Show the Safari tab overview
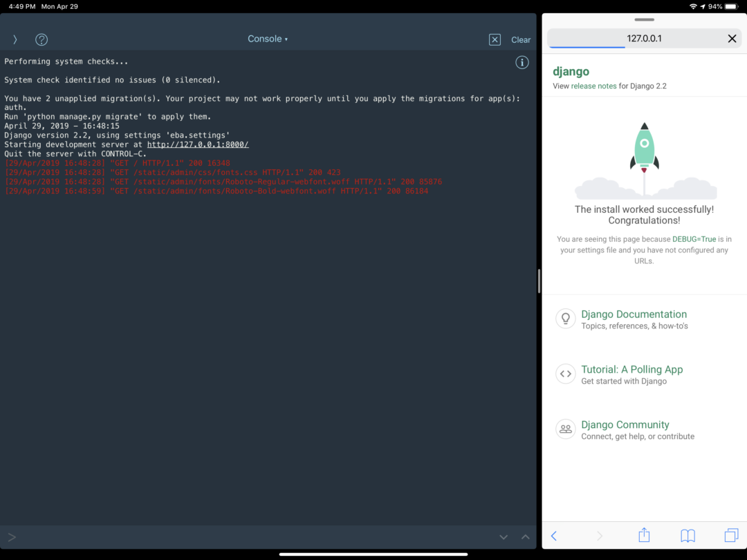The width and height of the screenshot is (747, 560). (x=731, y=536)
